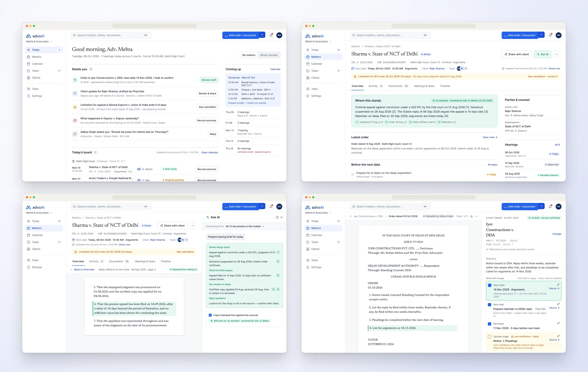This screenshot has width=588, height=372.
Task: Edit the Next date card with pencil
Action: click(558, 285)
